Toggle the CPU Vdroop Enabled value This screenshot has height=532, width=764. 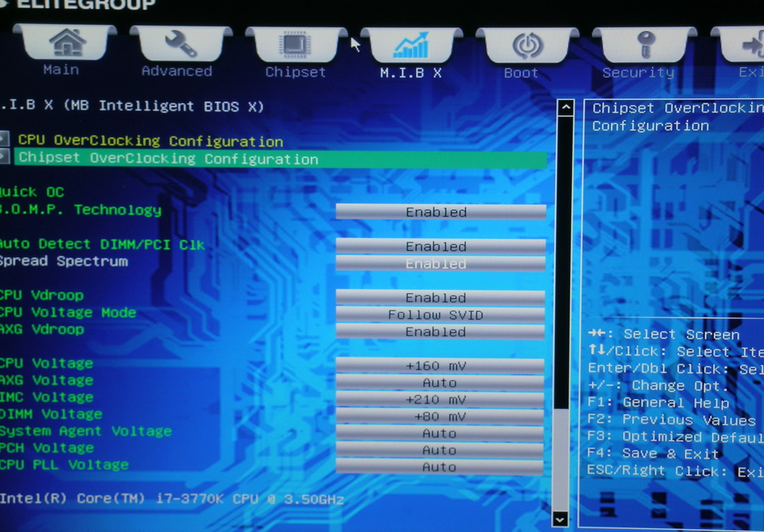click(x=440, y=298)
